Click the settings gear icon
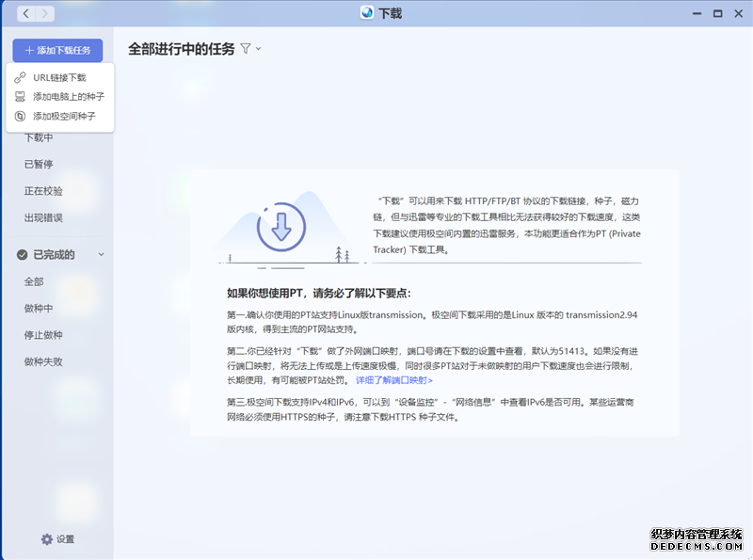Image resolution: width=753 pixels, height=560 pixels. [47, 539]
